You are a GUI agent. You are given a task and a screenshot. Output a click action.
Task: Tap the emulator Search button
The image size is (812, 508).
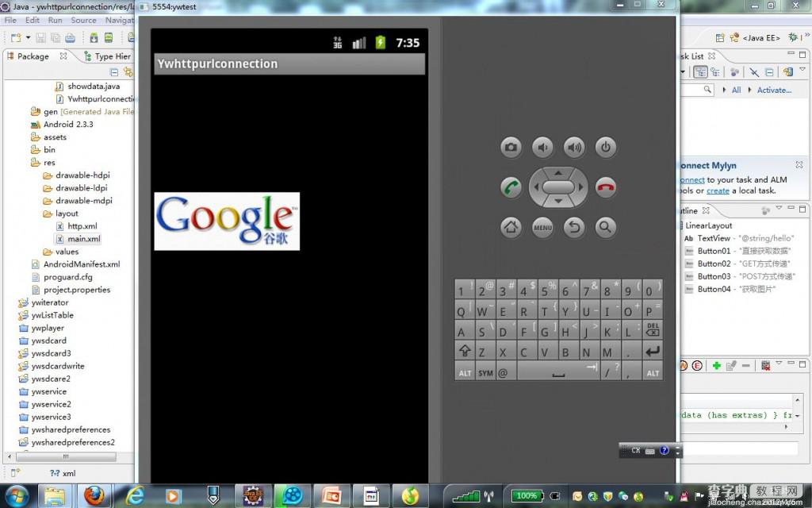point(605,227)
